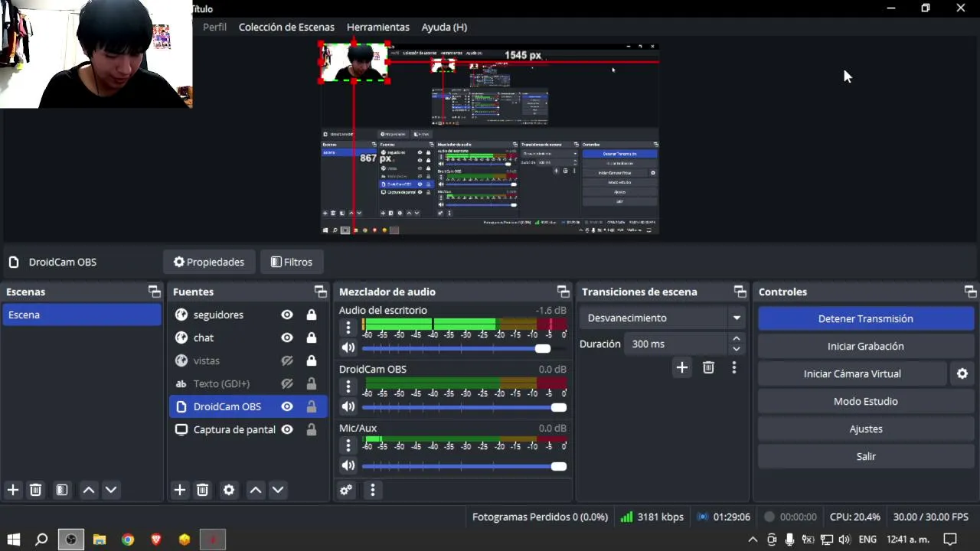Screen dimensions: 980x551
Task: Remove the selected scene with trash icon
Action: point(35,490)
